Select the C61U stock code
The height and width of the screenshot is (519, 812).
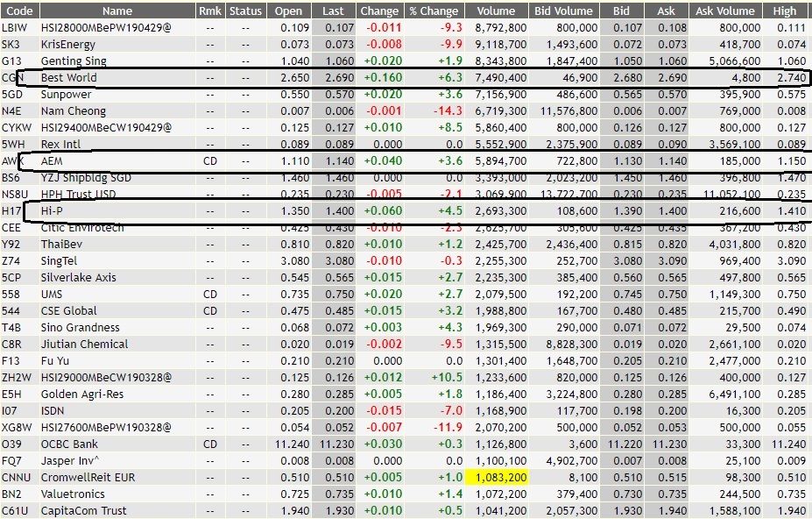[x=15, y=511]
